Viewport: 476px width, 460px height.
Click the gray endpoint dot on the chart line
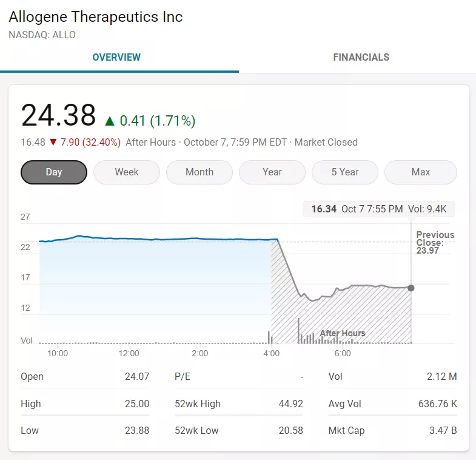pyautogui.click(x=411, y=288)
